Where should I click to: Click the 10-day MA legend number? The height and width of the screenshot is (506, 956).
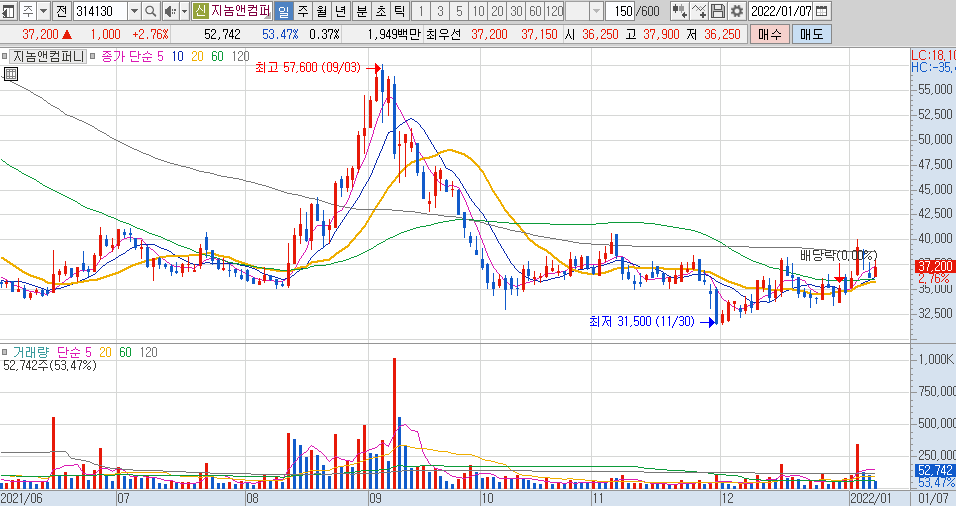tap(177, 56)
